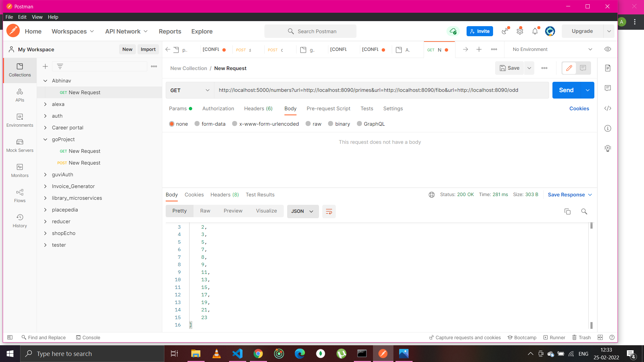Open the GET method dropdown
Screen dimensions: 644x362
(x=190, y=90)
